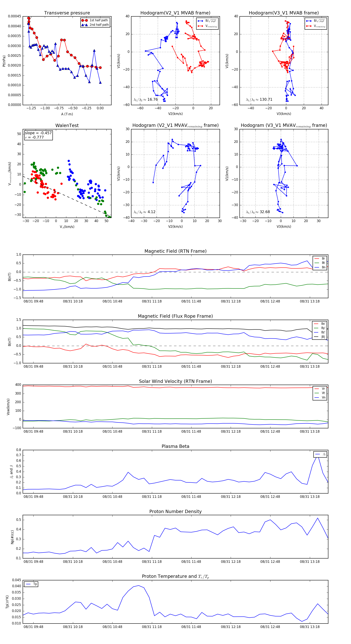Image resolution: width=351 pixels, height=644 pixels.
Task: Click the 'Vsw(km/s)' axis label
Action: click(8, 407)
